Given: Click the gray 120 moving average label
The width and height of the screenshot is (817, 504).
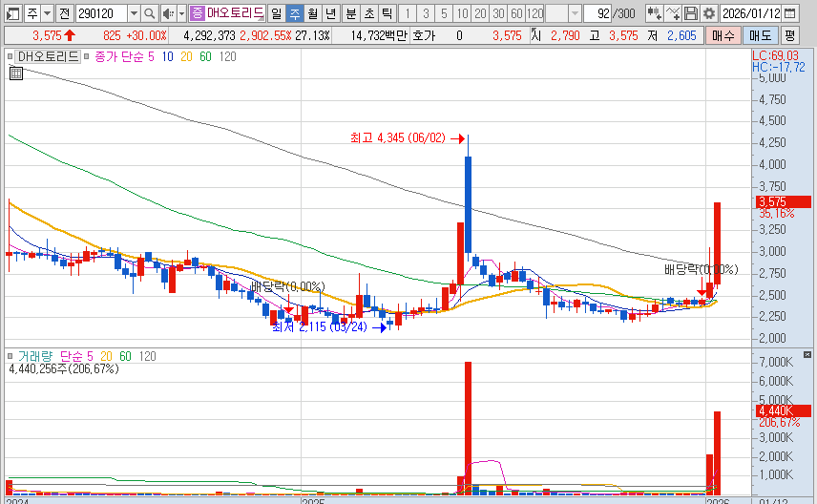Looking at the screenshot, I should (x=228, y=56).
